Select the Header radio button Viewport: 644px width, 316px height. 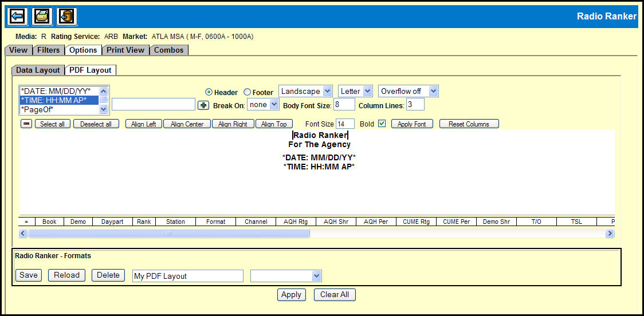(209, 92)
